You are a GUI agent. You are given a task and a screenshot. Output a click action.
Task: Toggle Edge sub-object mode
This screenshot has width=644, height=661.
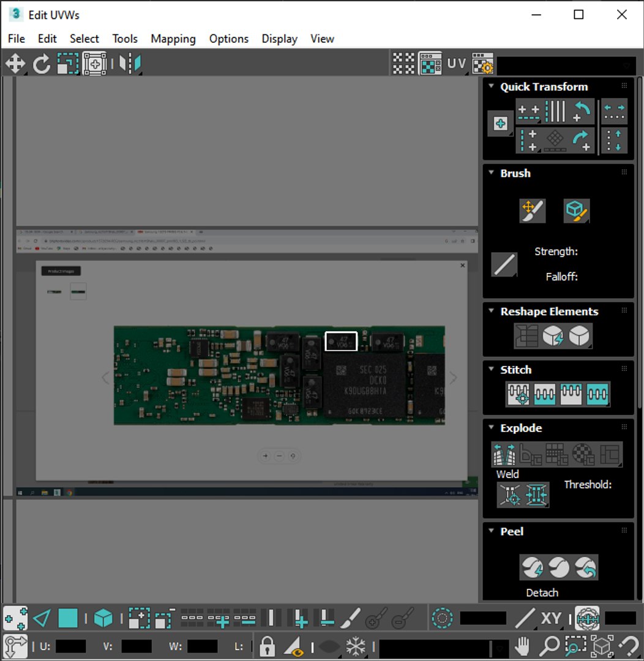click(x=42, y=618)
